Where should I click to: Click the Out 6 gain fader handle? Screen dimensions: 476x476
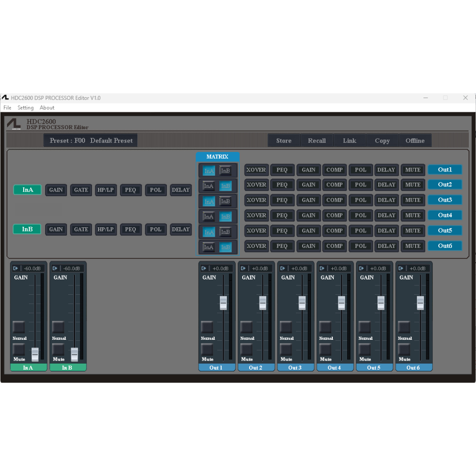pyautogui.click(x=420, y=303)
